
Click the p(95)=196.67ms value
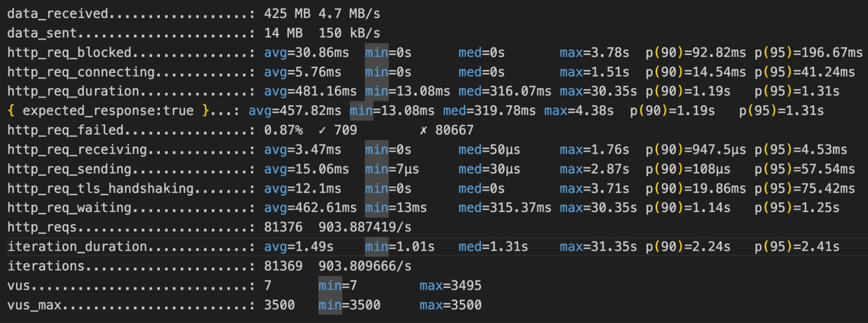pyautogui.click(x=808, y=53)
